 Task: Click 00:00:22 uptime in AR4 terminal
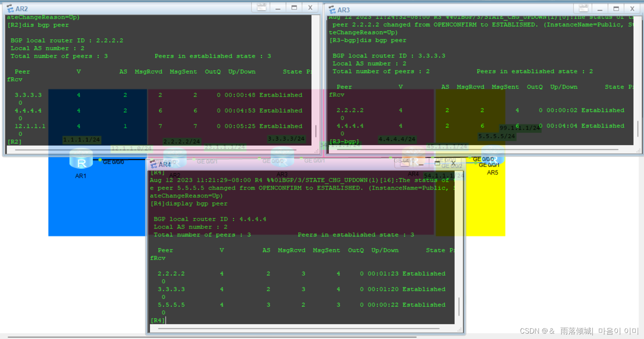coord(383,305)
